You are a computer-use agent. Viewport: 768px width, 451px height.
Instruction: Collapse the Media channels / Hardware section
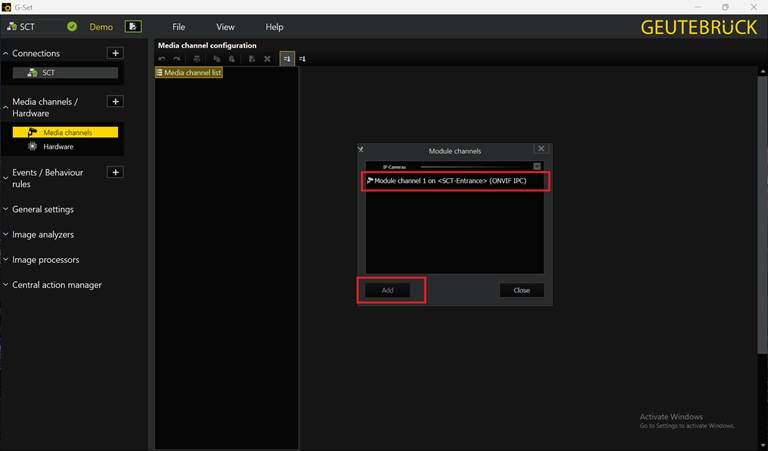5,107
